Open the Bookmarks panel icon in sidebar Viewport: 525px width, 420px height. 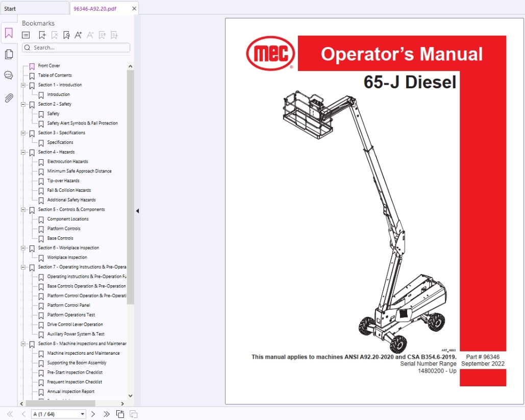point(9,33)
